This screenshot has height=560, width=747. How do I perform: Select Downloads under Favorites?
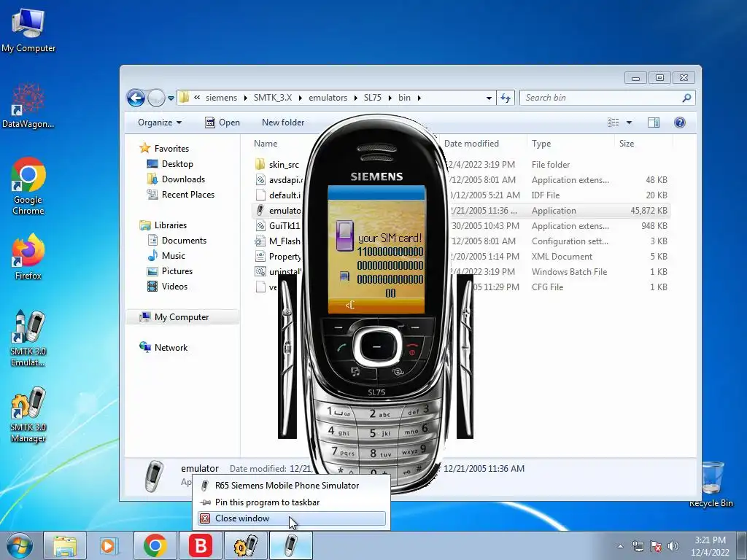click(x=176, y=179)
